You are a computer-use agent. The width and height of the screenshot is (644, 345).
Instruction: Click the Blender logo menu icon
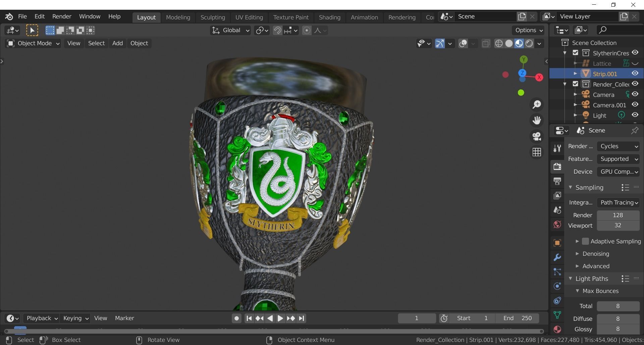(9, 16)
